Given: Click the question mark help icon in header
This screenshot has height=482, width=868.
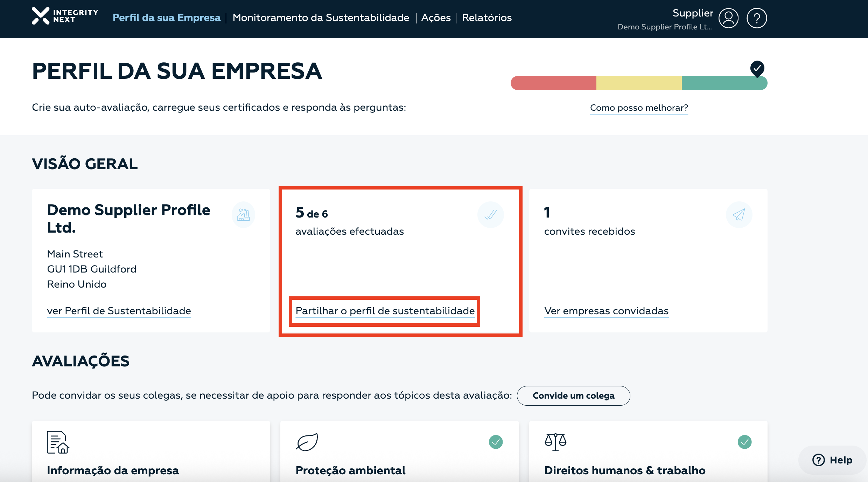Looking at the screenshot, I should [x=756, y=18].
